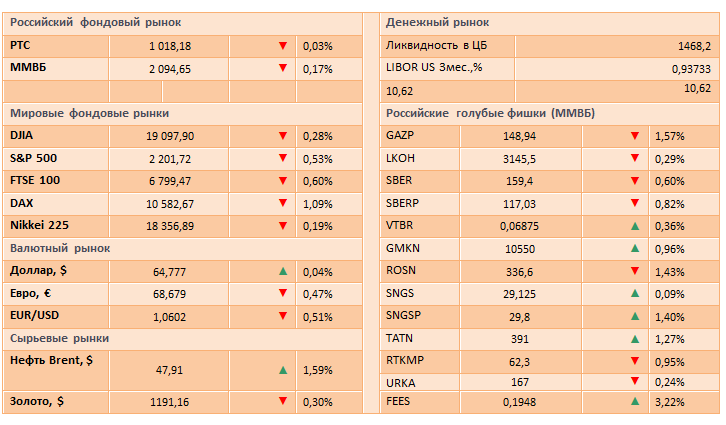This screenshot has height=425, width=726.
Task: Click the red arrow in GAZP row
Action: pyautogui.click(x=635, y=135)
